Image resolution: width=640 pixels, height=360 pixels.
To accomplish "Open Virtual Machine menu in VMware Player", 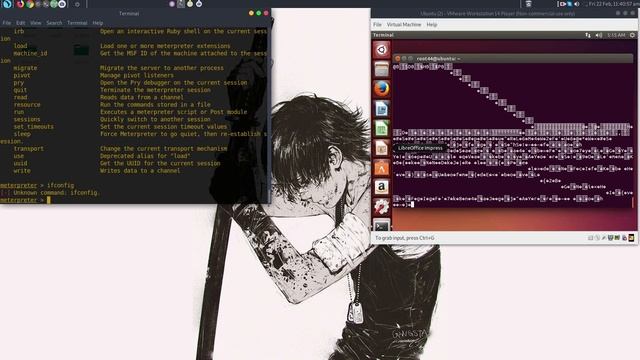I will pyautogui.click(x=404, y=24).
